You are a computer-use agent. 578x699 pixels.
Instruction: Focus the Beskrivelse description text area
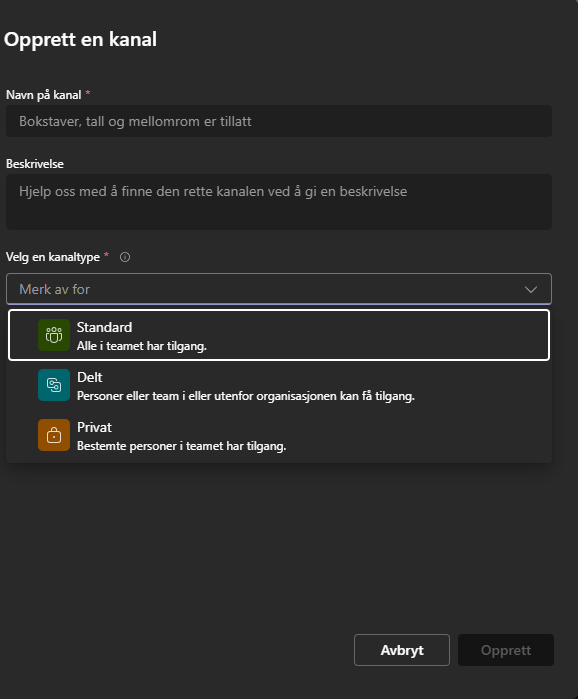(x=279, y=202)
